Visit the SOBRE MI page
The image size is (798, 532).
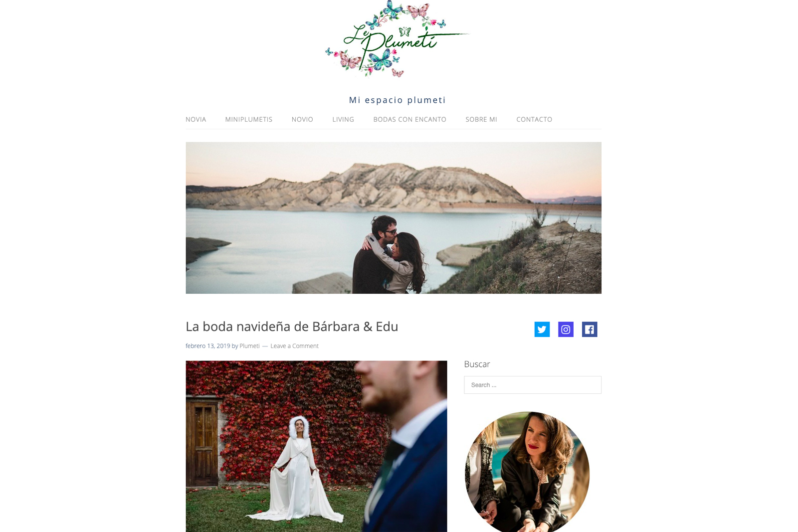tap(481, 119)
